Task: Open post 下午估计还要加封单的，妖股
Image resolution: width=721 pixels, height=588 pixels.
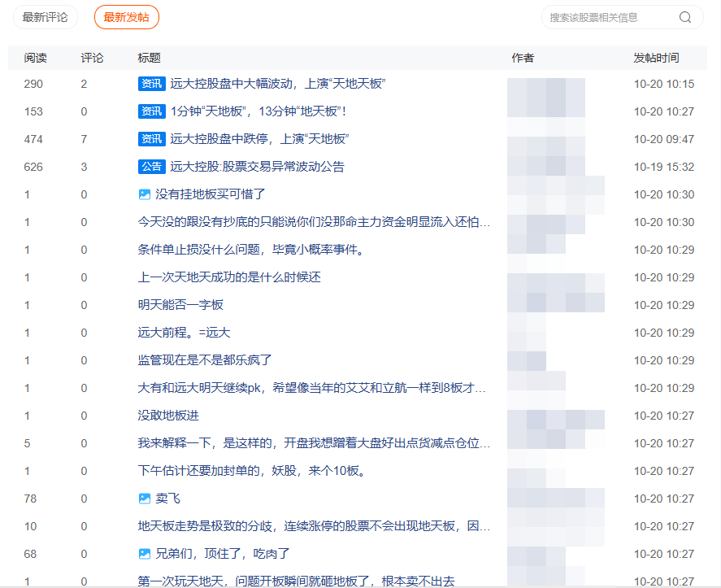Action: tap(250, 471)
